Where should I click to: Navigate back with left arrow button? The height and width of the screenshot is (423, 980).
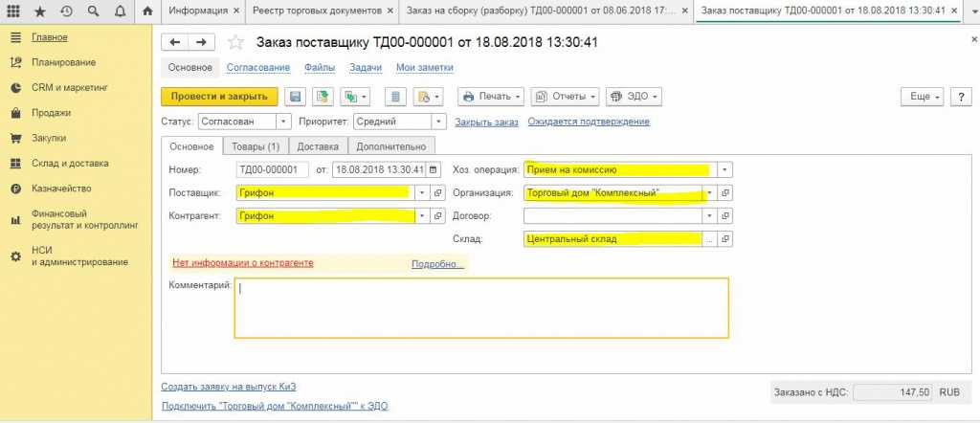pyautogui.click(x=175, y=42)
